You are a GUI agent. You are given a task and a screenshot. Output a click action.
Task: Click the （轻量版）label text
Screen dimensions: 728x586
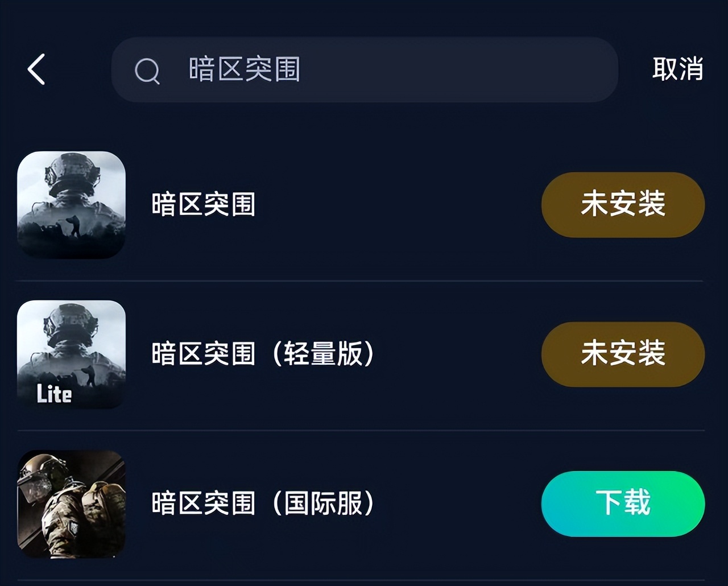coord(323,354)
